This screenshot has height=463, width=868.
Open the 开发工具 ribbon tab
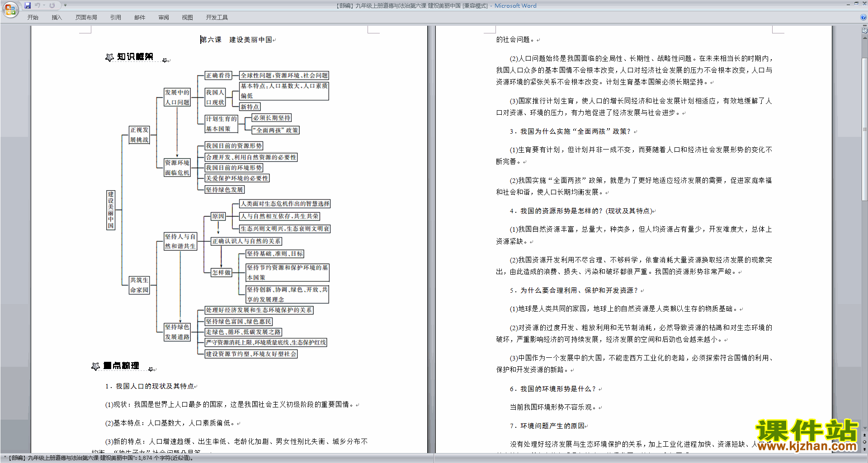[x=217, y=17]
